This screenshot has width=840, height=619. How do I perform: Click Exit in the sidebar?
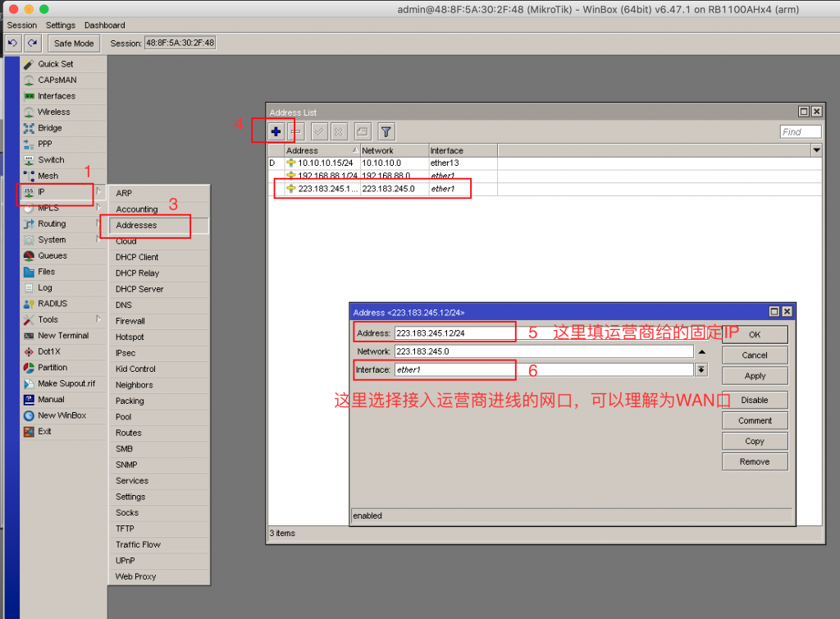coord(63,432)
